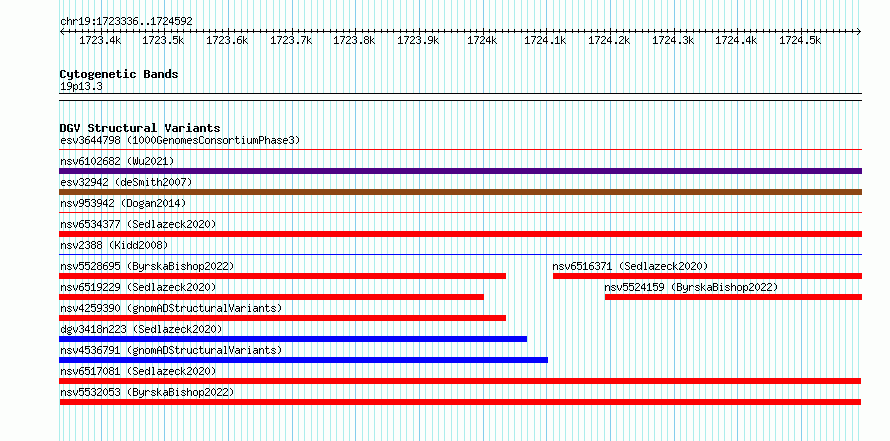
Task: Select the red nsv6517081 variant bar
Action: [x=460, y=381]
